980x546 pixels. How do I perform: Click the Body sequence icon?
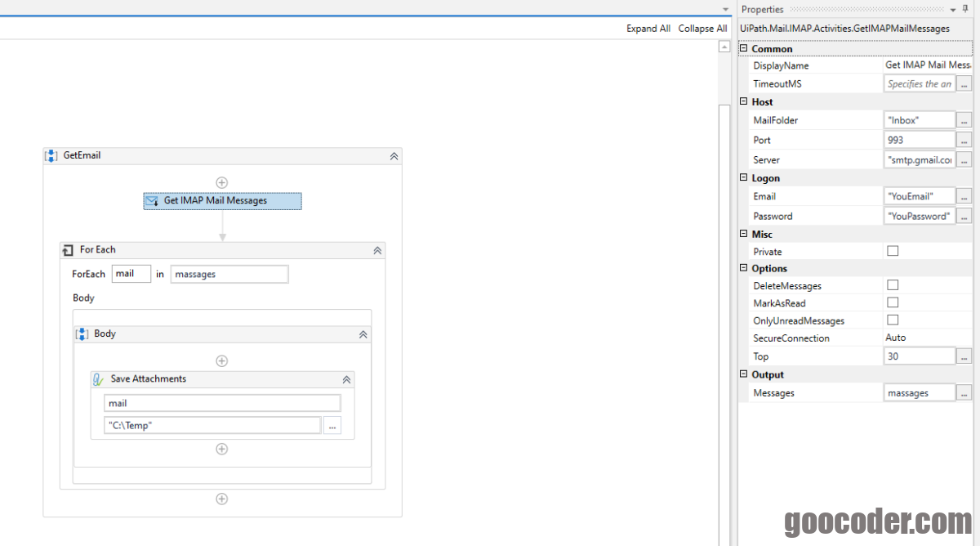click(x=82, y=333)
